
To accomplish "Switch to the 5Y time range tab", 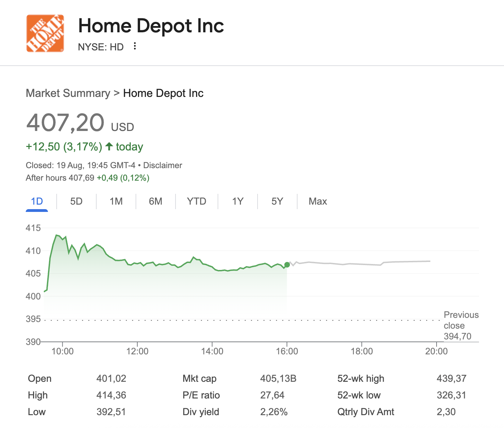I will point(277,201).
